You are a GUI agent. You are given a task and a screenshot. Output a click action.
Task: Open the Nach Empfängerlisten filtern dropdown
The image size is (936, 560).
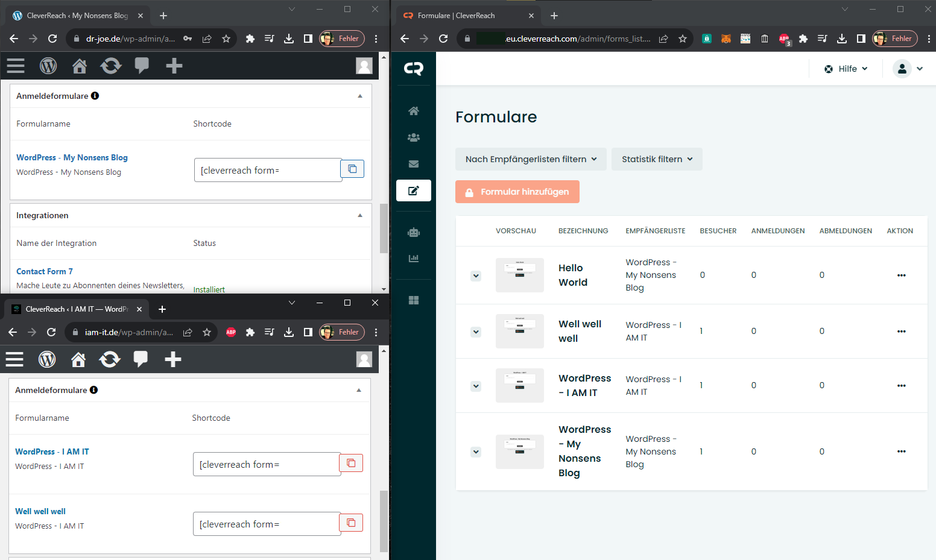pyautogui.click(x=531, y=159)
